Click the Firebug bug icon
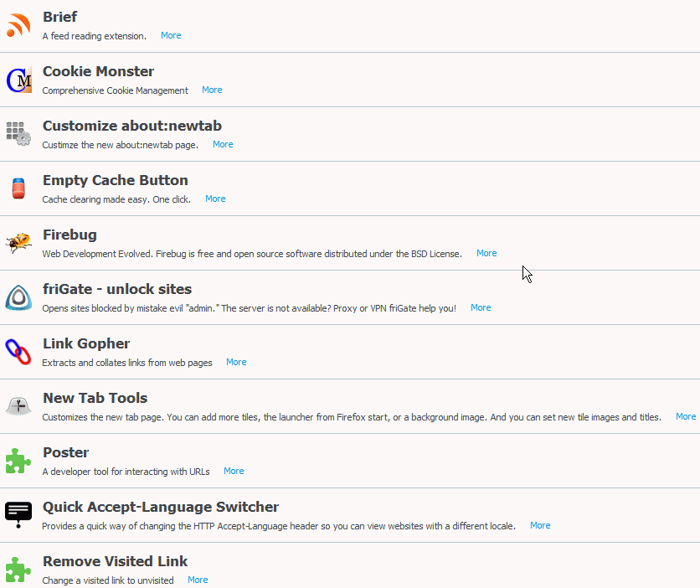 pyautogui.click(x=18, y=243)
